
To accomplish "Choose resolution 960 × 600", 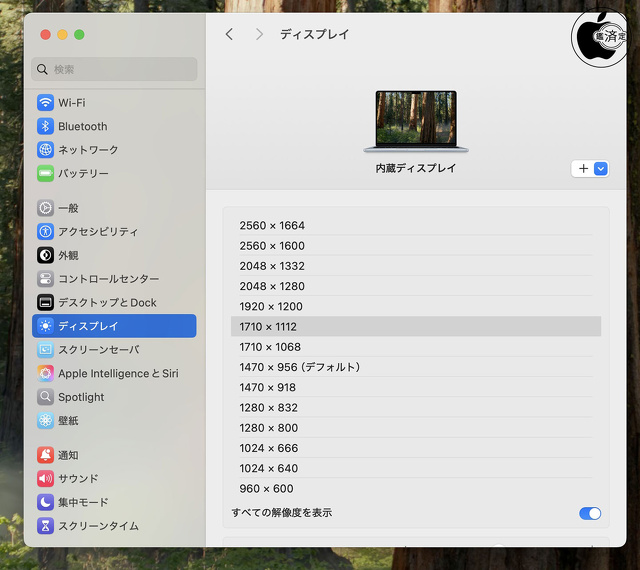I will pos(416,488).
